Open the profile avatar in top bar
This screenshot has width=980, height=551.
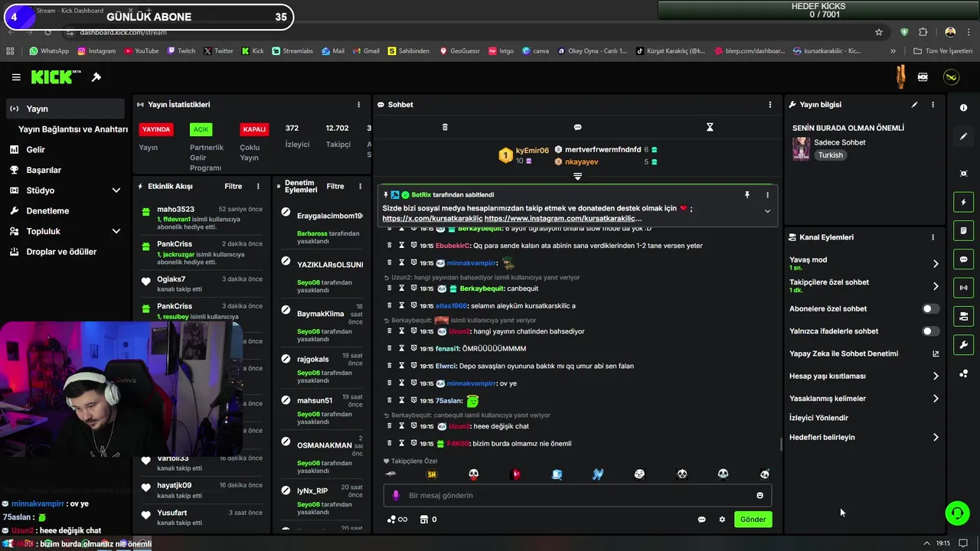pyautogui.click(x=951, y=77)
